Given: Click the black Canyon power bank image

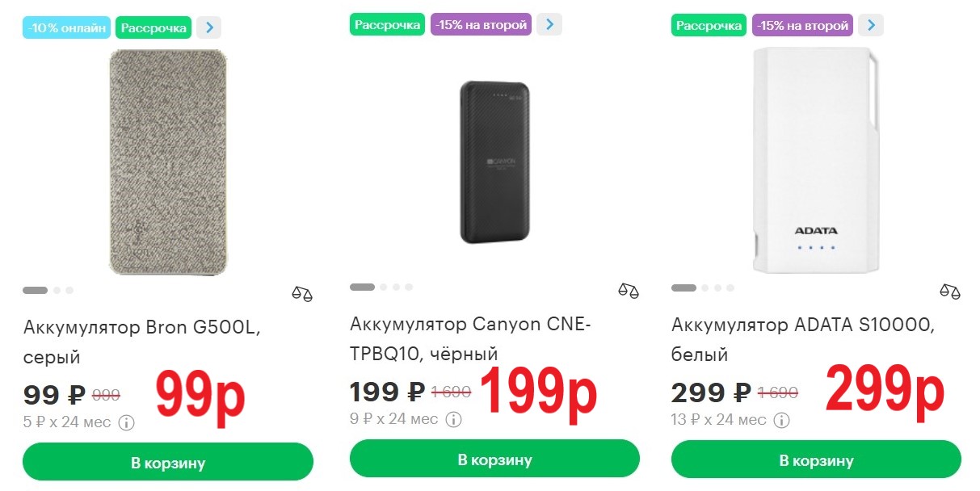Looking at the screenshot, I should coord(494,162).
